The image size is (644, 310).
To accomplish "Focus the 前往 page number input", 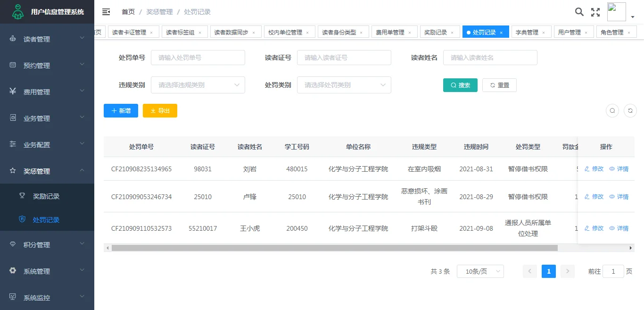I will pos(613,271).
